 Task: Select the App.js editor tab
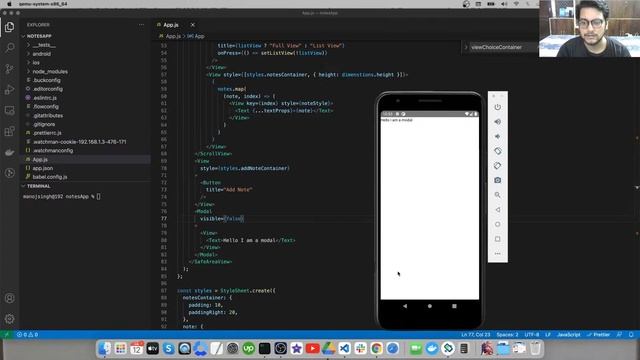click(x=171, y=25)
